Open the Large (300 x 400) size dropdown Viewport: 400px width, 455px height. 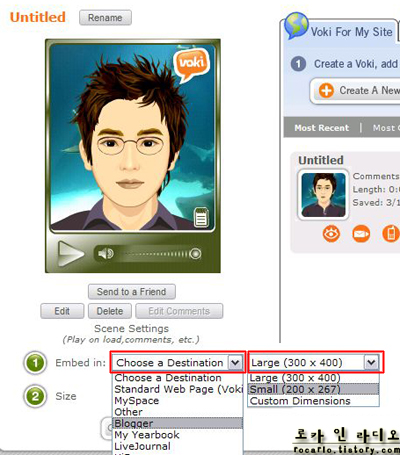pyautogui.click(x=315, y=362)
